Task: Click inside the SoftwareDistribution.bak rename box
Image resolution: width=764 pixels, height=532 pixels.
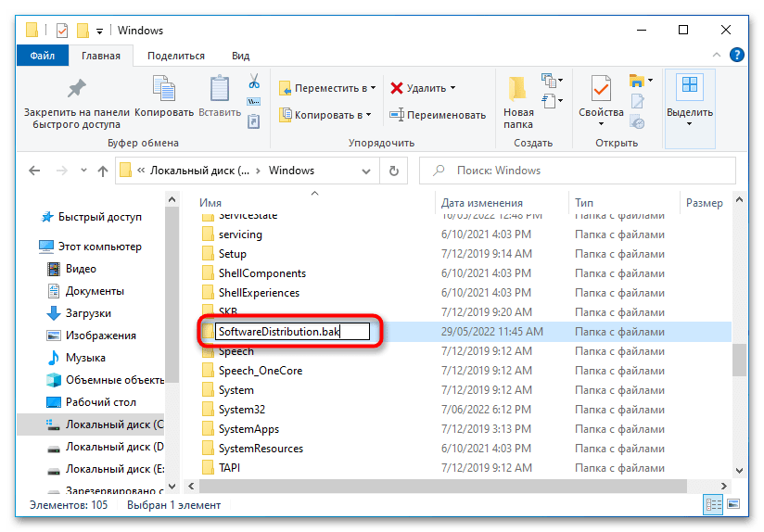Action: (x=292, y=332)
